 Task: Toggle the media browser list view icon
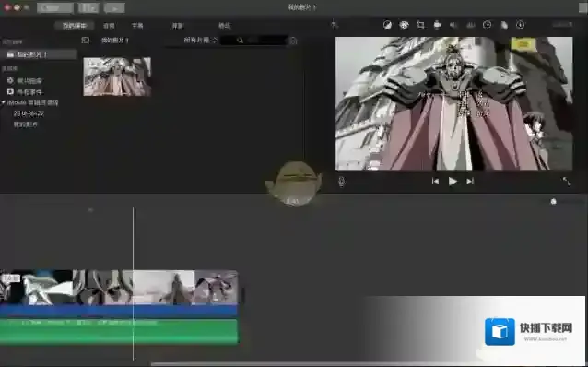(86, 41)
